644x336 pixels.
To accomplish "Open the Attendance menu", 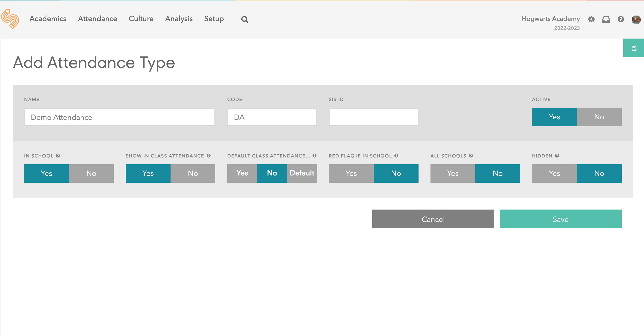I will tap(97, 19).
